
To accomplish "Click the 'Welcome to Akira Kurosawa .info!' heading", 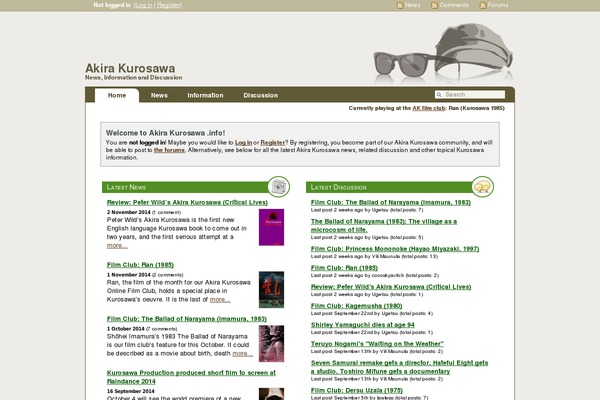I will pyautogui.click(x=165, y=133).
